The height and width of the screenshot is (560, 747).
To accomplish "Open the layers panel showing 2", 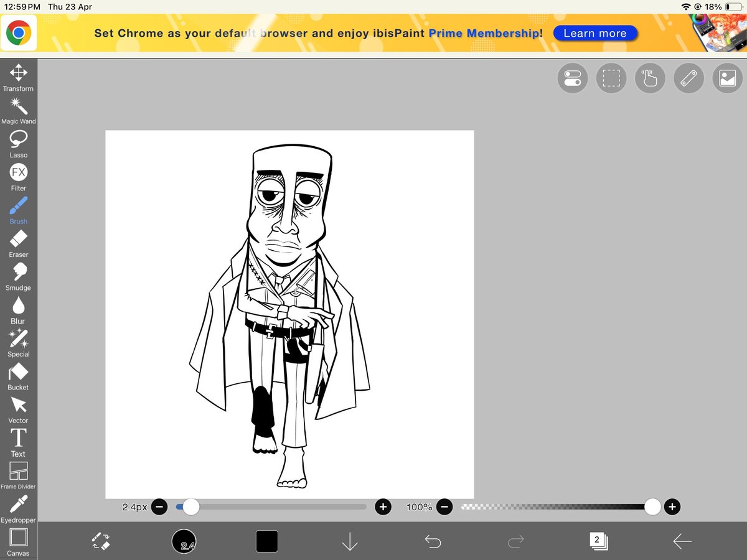I will coord(598,541).
